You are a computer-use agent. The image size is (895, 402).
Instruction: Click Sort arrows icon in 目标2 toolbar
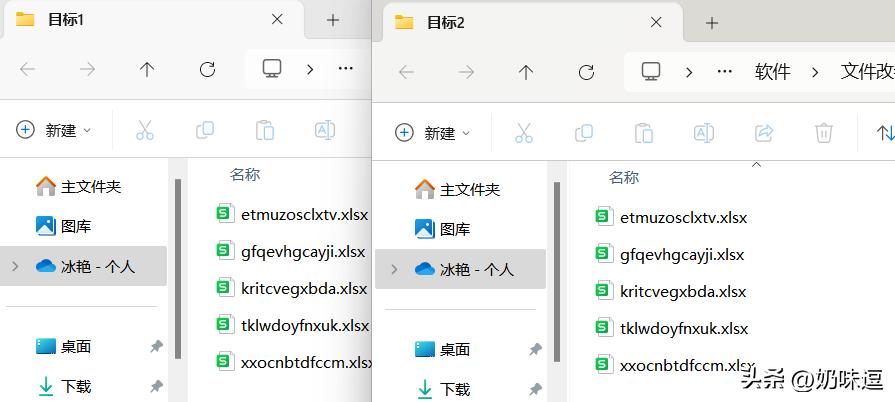pyautogui.click(x=885, y=133)
